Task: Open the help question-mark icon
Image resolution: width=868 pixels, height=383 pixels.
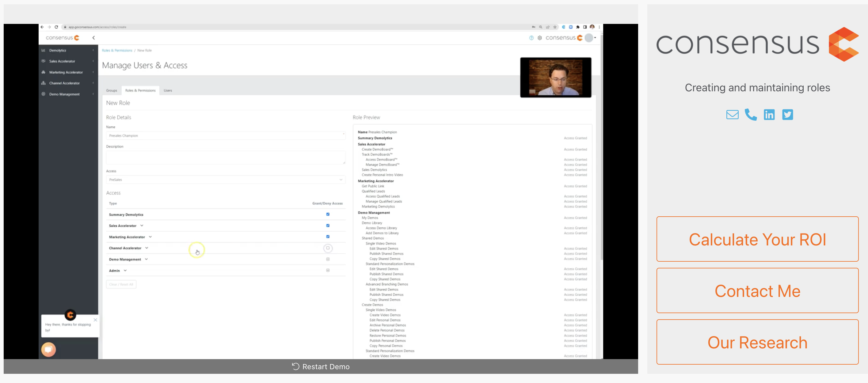Action: 531,38
